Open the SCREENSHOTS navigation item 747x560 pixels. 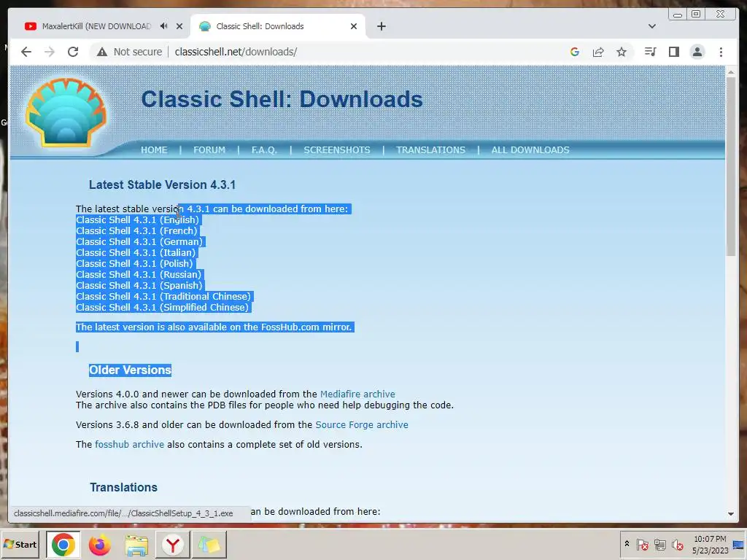coord(337,150)
